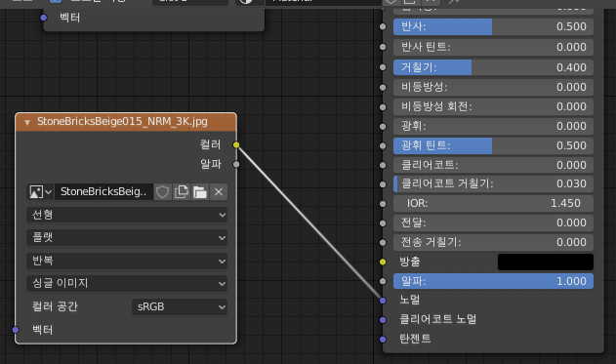616x364 pixels.
Task: Adjust the 반사 slider
Action: coord(493,26)
